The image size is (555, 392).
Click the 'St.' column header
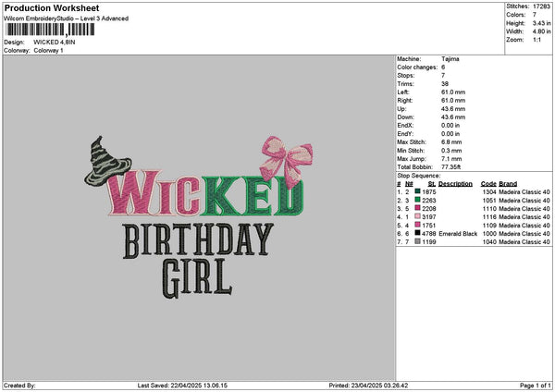(431, 184)
